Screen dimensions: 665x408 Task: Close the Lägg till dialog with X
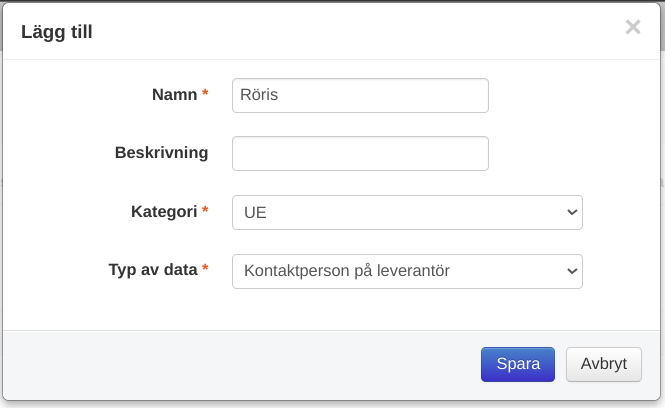[632, 28]
